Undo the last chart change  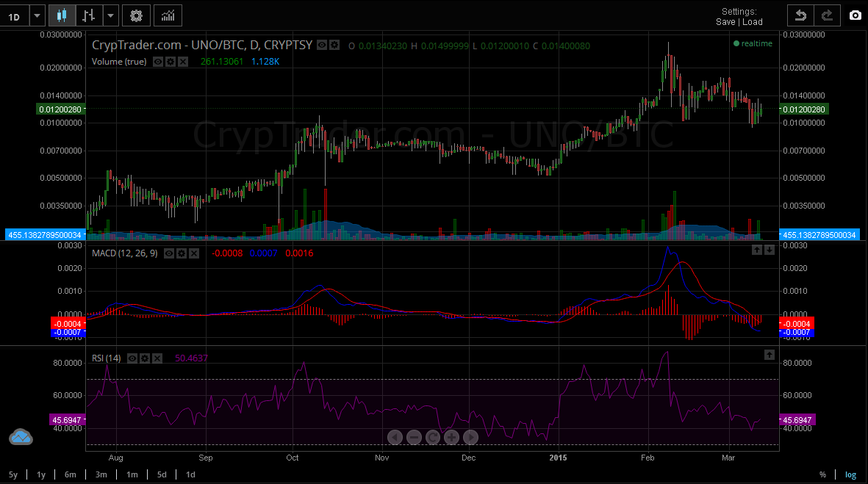click(x=800, y=16)
